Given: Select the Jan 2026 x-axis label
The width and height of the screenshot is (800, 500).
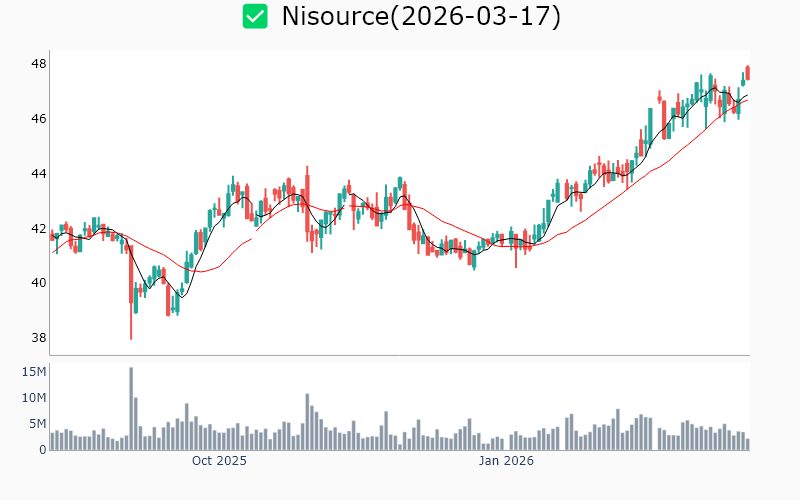Looking at the screenshot, I should [505, 461].
